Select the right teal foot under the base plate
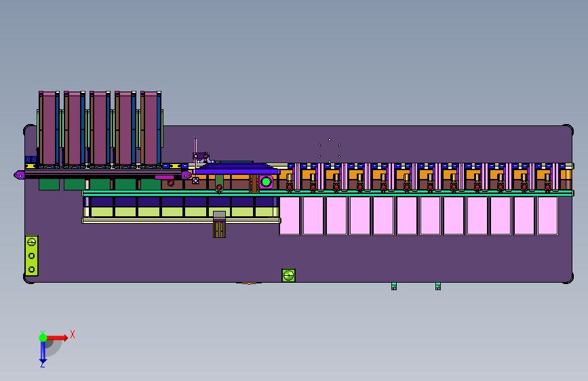Screen dimensions: 588x381 tap(438, 287)
